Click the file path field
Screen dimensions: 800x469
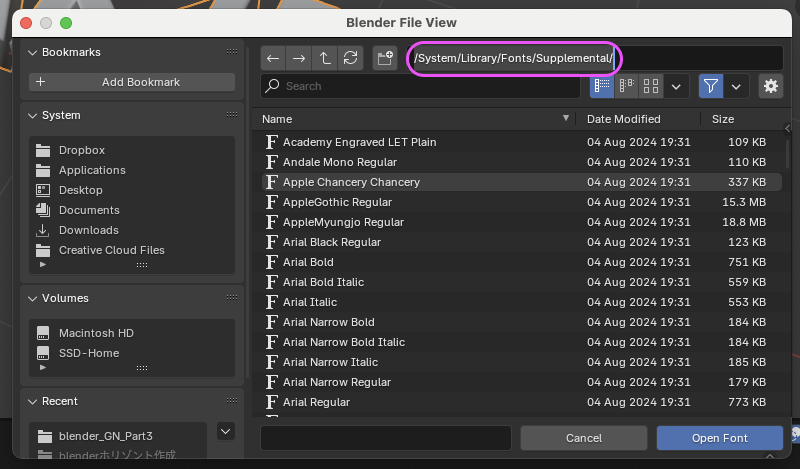click(x=594, y=58)
